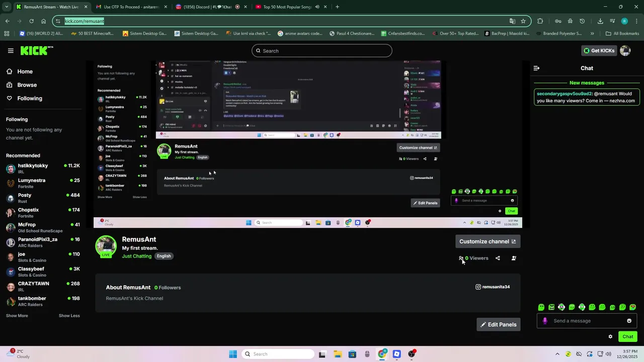Click the browser home button

point(43,21)
